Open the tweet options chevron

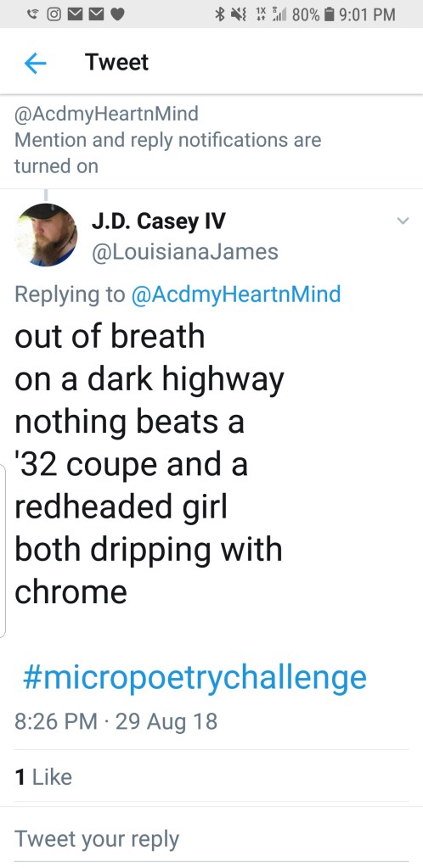coord(403,221)
